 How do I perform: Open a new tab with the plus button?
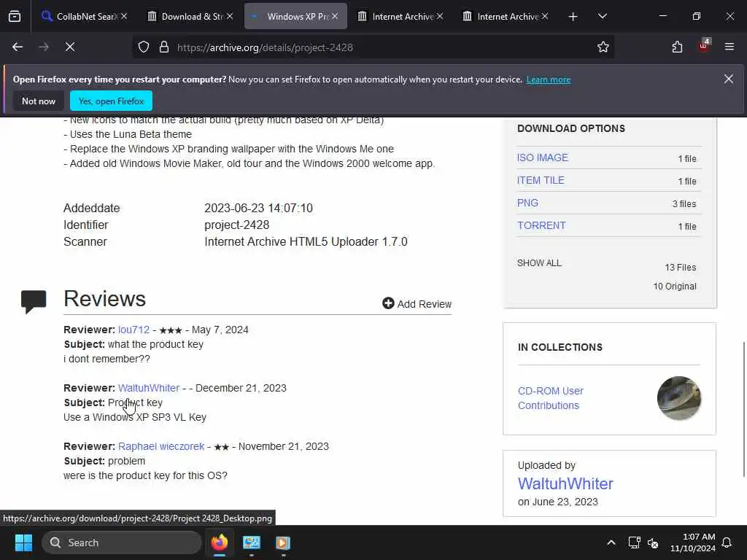tap(573, 17)
